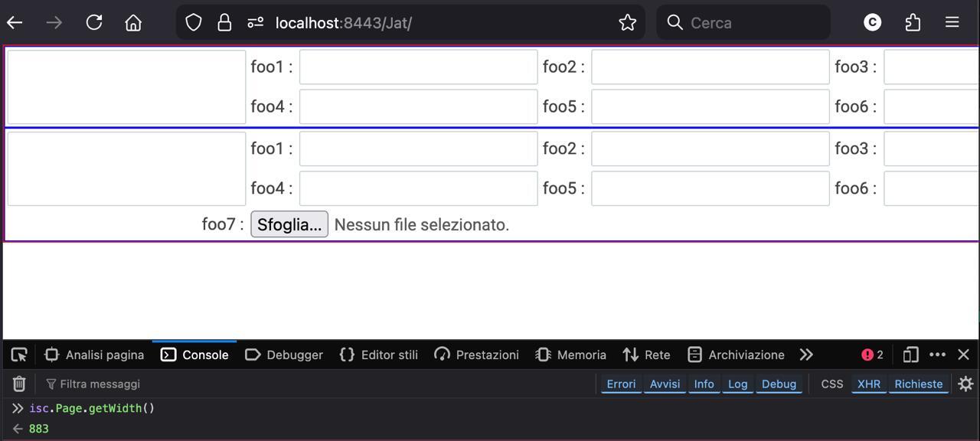
Task: Open the extensions puzzle icon
Action: 913,22
